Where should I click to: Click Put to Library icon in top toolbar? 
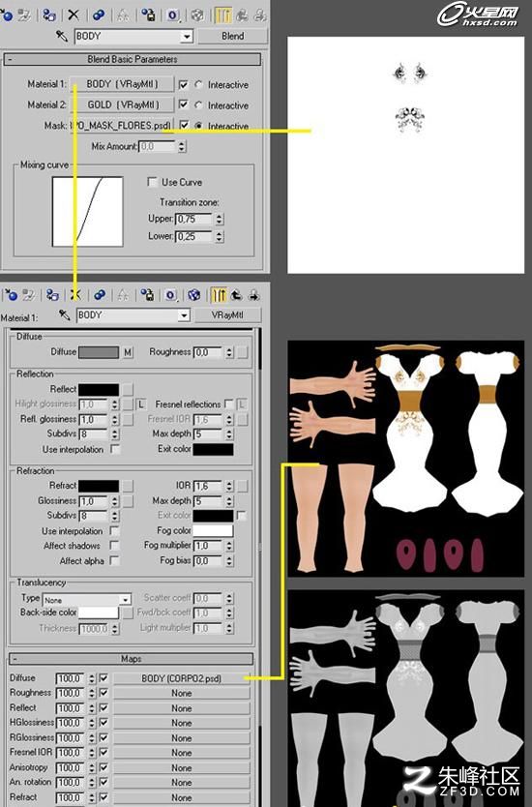pos(148,15)
